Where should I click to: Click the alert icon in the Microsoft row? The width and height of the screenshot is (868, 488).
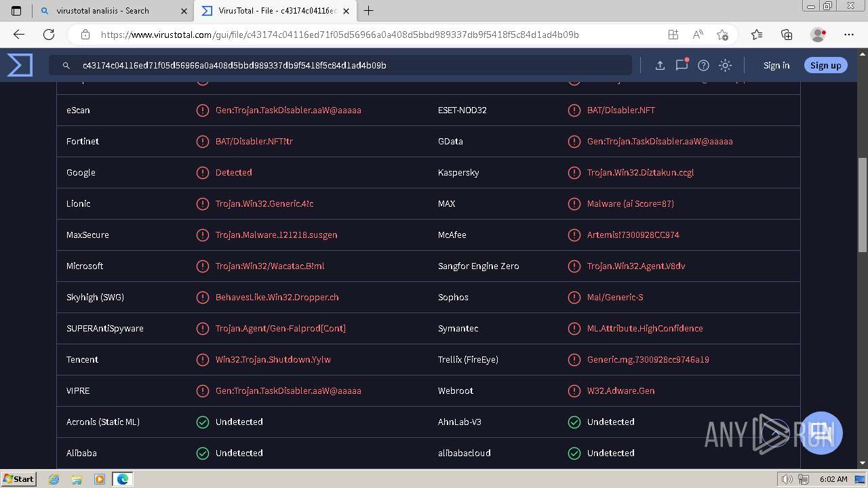point(203,266)
